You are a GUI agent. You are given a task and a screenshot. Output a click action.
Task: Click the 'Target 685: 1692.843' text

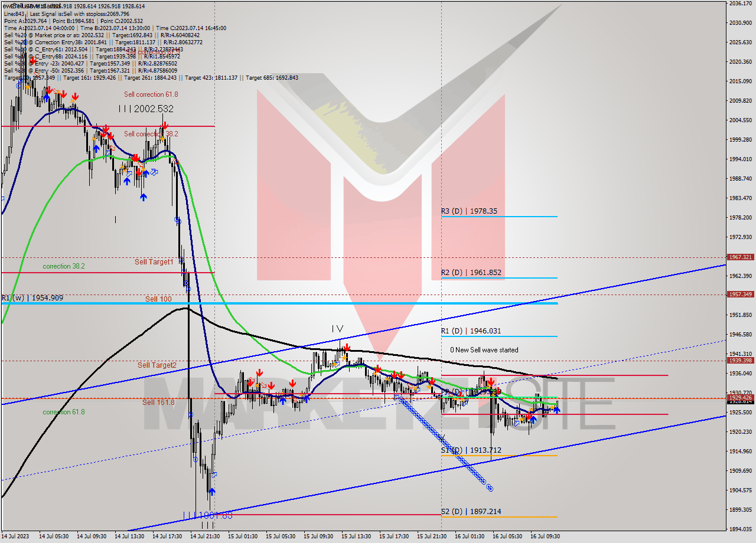[x=272, y=77]
